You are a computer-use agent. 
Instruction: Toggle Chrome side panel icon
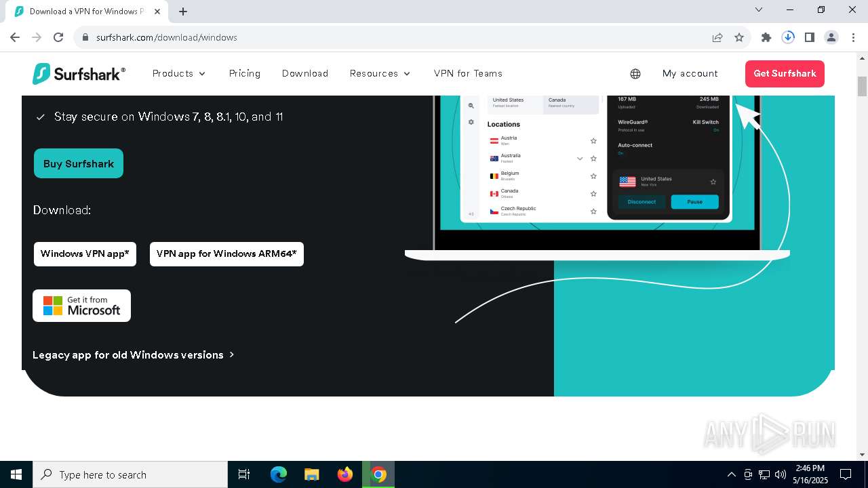coord(810,37)
